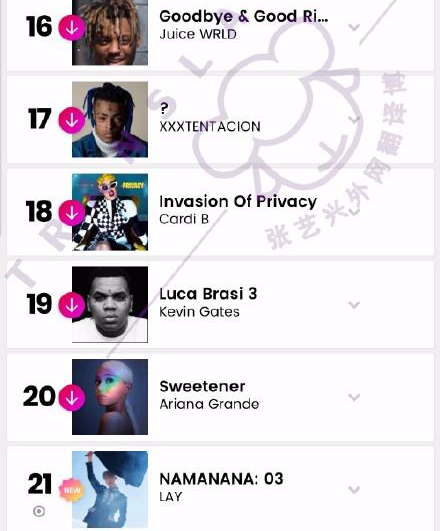
Task: Click the circular award icon under rank 21
Action: pos(39,511)
